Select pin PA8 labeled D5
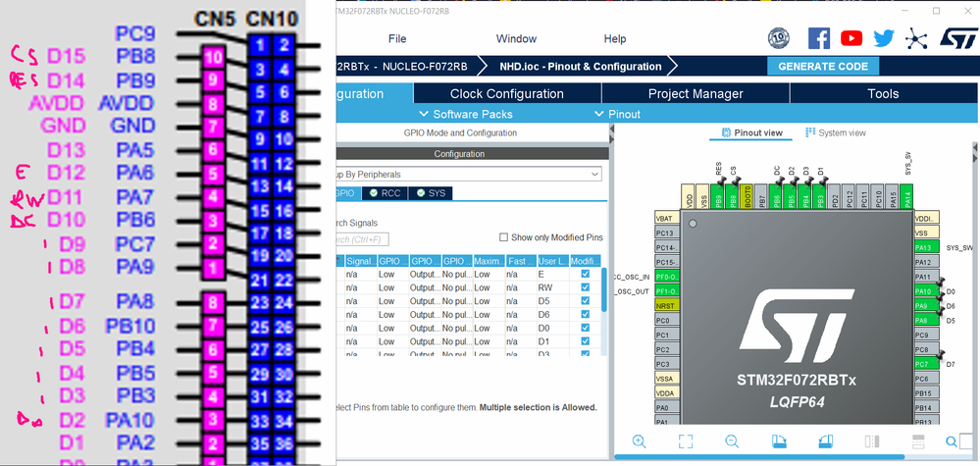 [926, 321]
